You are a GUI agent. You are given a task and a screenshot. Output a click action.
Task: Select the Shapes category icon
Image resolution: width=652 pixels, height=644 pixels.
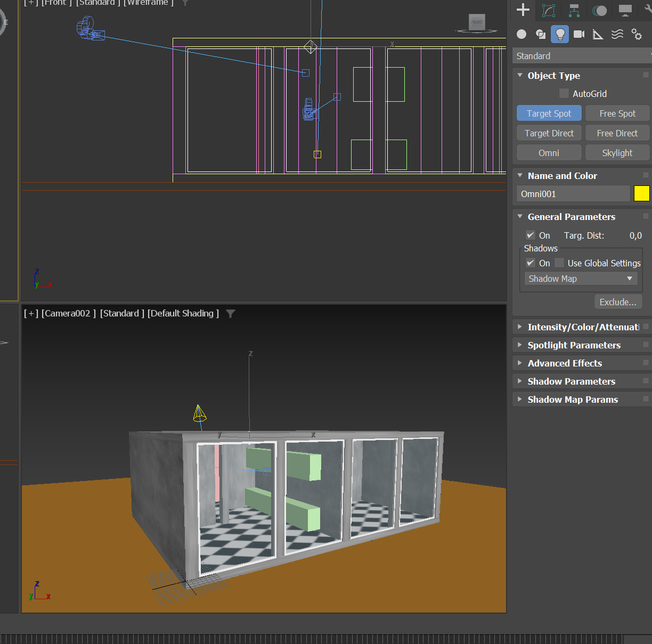tap(541, 34)
